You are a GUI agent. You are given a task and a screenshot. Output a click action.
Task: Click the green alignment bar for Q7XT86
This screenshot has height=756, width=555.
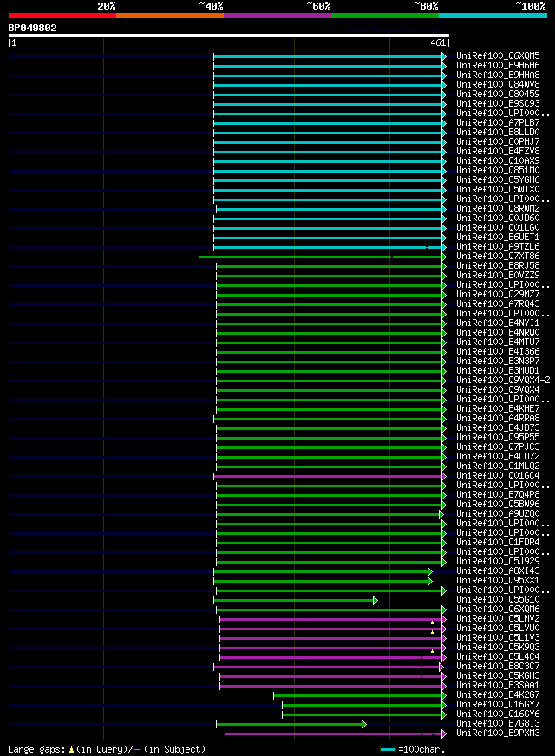coord(322,257)
